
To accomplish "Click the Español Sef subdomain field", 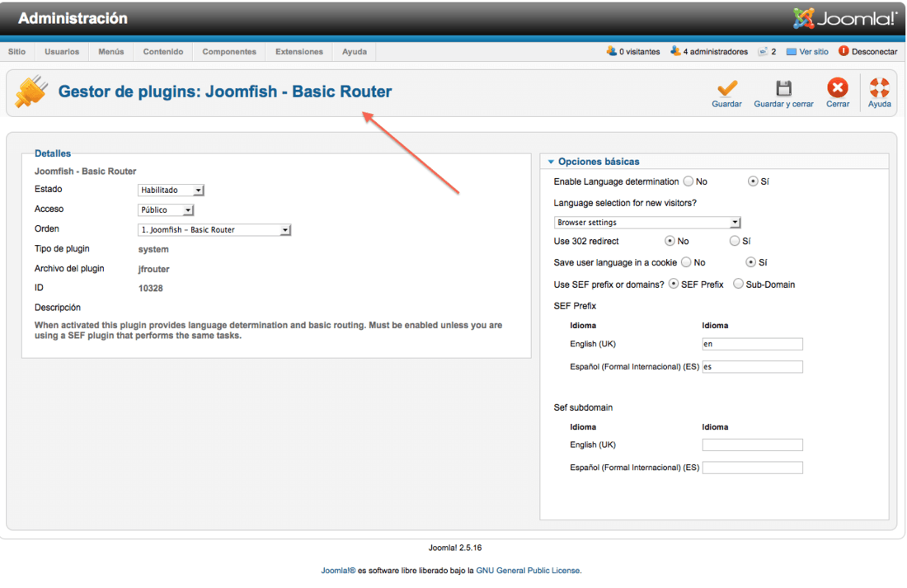I will coord(753,467).
